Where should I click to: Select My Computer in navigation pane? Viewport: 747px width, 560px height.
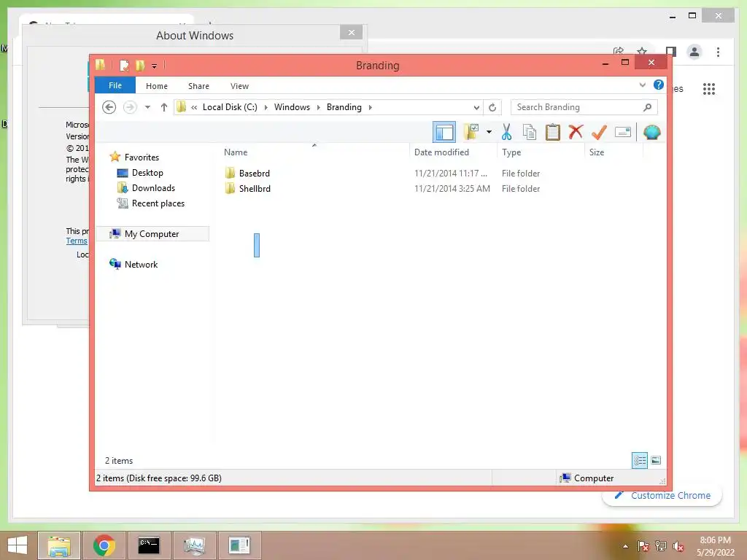[x=152, y=234]
